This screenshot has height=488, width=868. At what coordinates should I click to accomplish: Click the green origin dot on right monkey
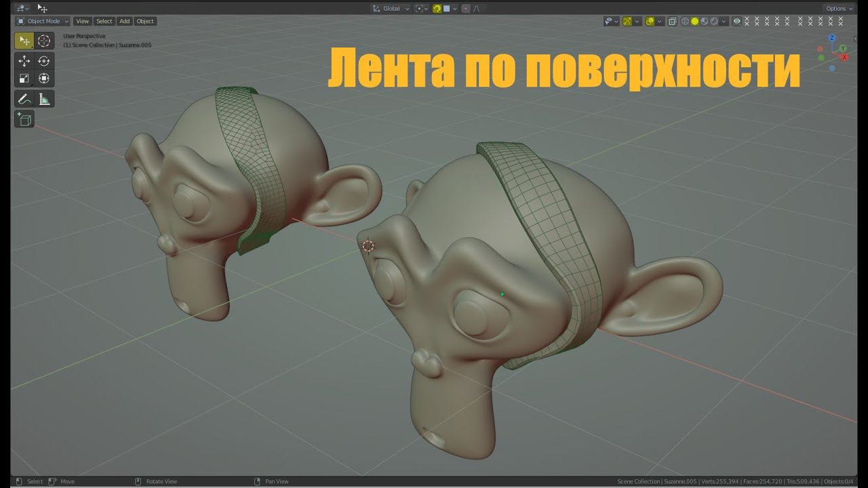(x=502, y=294)
